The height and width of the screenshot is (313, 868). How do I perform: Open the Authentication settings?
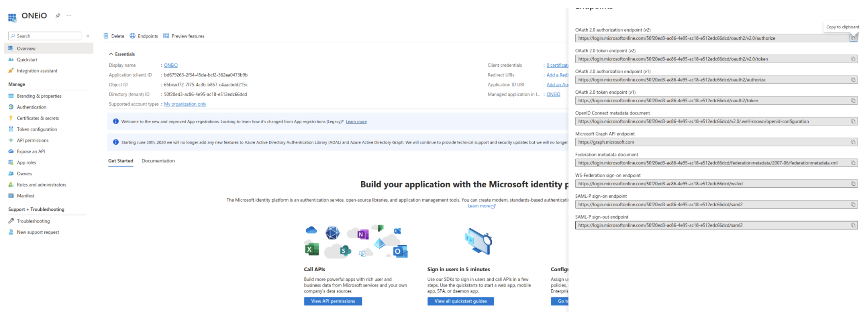[32, 107]
